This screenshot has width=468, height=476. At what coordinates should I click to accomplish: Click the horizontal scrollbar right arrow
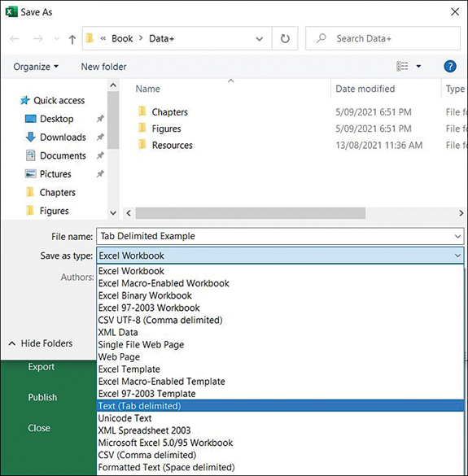point(461,213)
